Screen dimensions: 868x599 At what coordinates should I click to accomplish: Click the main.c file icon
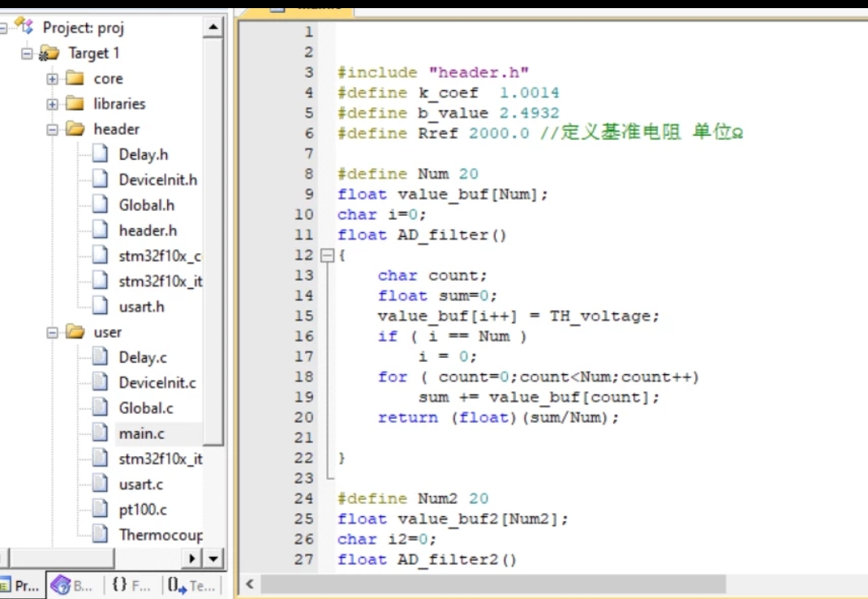[x=101, y=433]
